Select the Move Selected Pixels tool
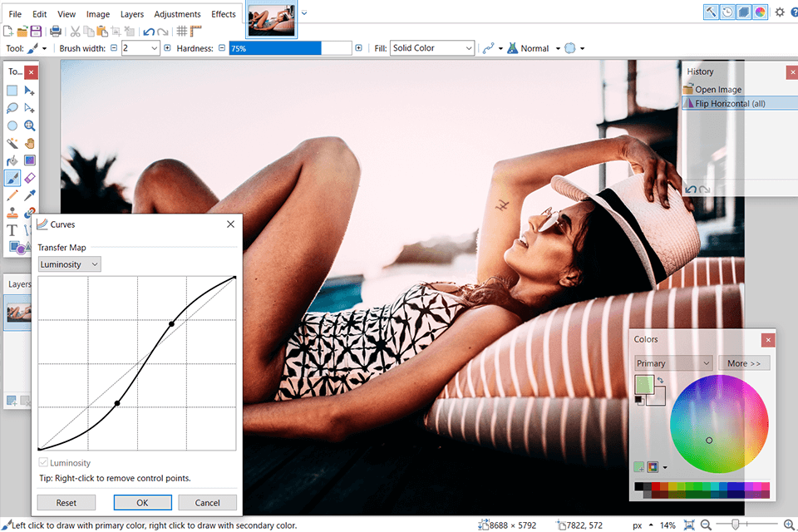 tap(30, 91)
